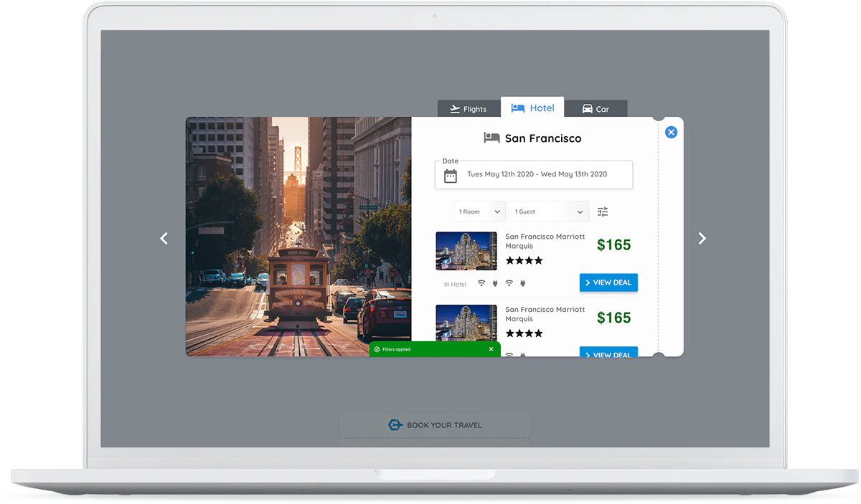Click the San Francisco heading text
This screenshot has height=504, width=861.
pyautogui.click(x=543, y=138)
